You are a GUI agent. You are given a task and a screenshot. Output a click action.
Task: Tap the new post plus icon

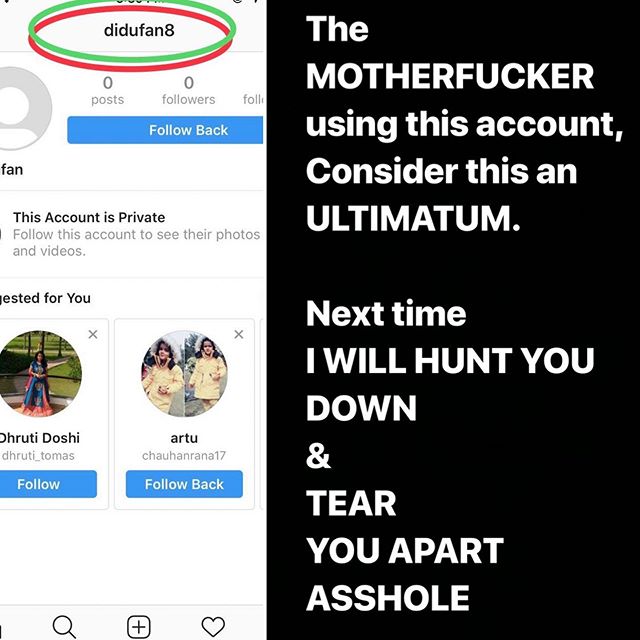(x=139, y=627)
